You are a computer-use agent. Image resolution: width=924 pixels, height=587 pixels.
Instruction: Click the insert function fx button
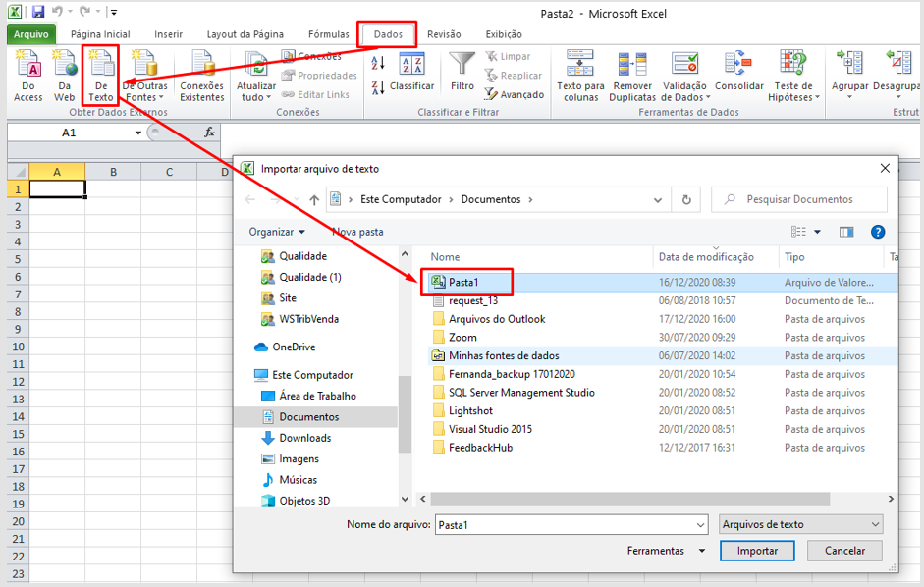pyautogui.click(x=209, y=133)
